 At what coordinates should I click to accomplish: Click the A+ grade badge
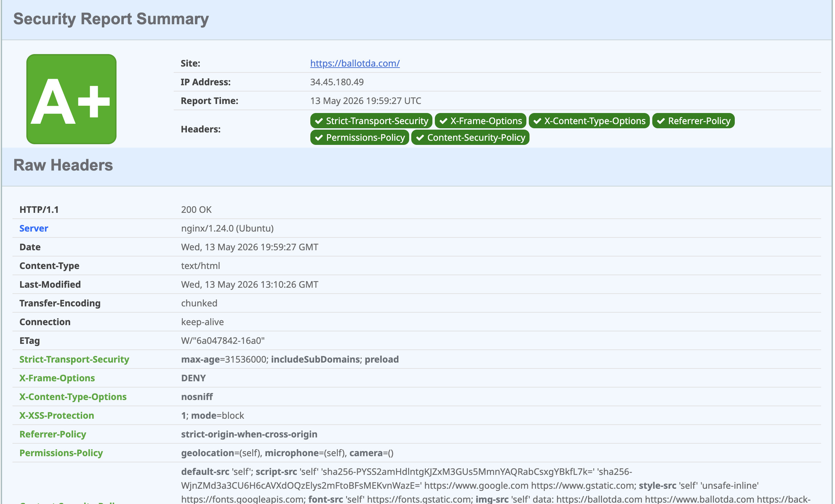71,99
